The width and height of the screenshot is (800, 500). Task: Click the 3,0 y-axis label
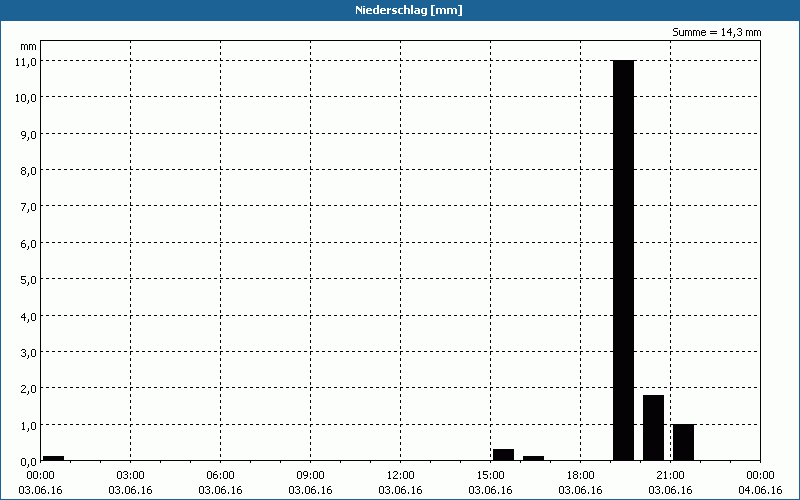pos(29,353)
